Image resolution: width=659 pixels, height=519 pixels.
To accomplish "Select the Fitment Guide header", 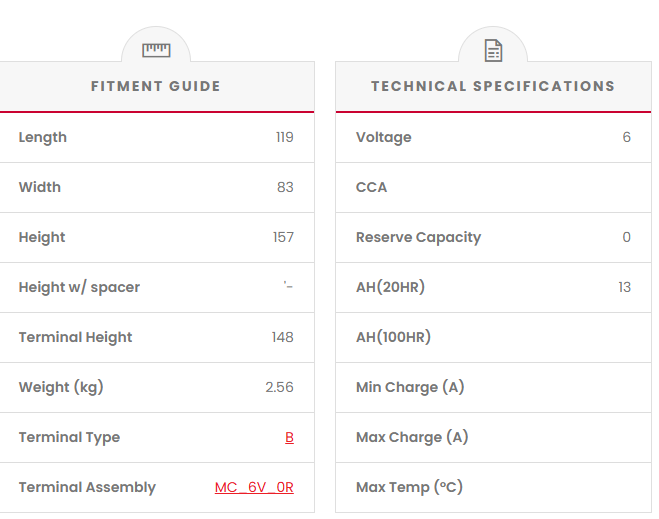I will [156, 86].
